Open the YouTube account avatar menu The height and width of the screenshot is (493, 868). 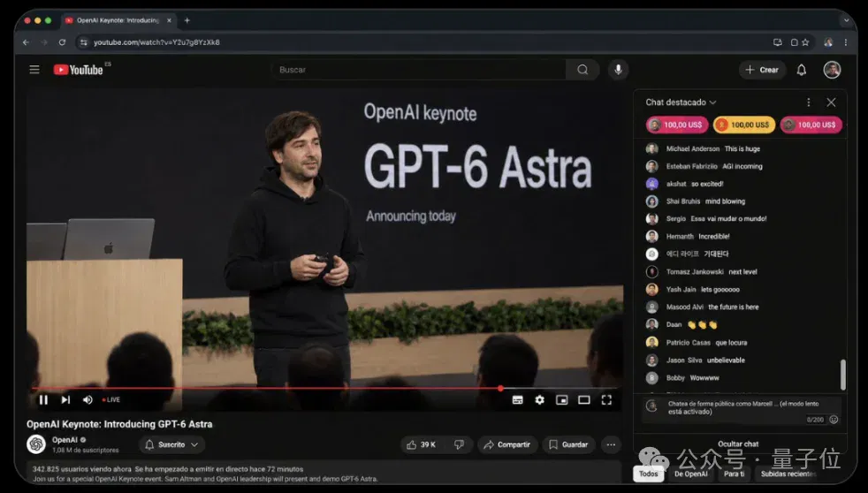pyautogui.click(x=832, y=70)
